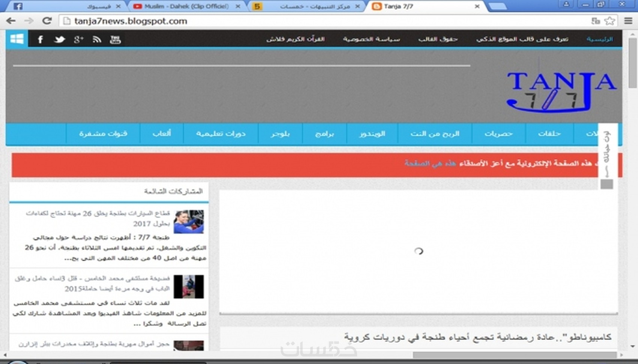Click the translate icon in address bar
638x364 pixels.
point(596,21)
